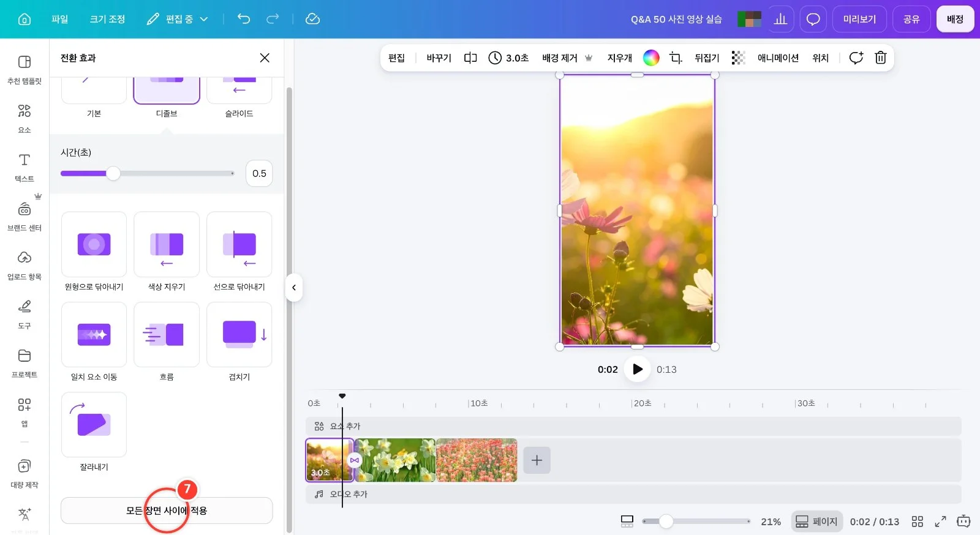Click the transition marker between clips
Image resolution: width=980 pixels, height=535 pixels.
[355, 460]
